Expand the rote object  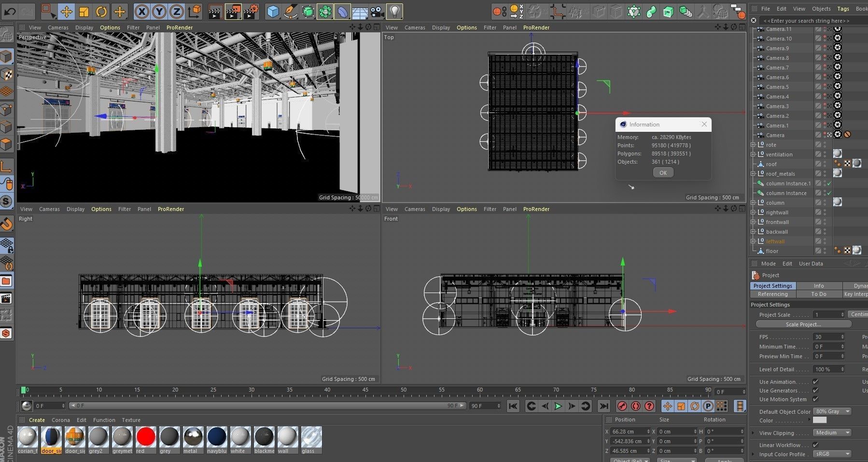tap(753, 145)
